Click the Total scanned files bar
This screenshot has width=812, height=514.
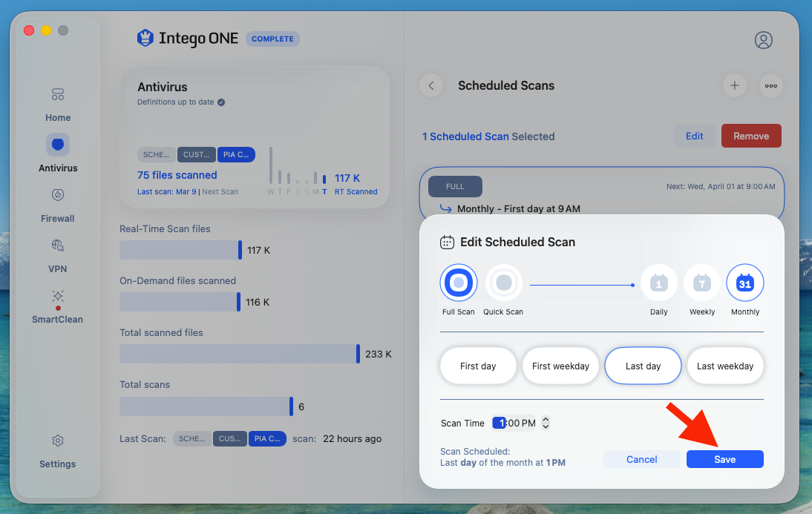coord(240,354)
